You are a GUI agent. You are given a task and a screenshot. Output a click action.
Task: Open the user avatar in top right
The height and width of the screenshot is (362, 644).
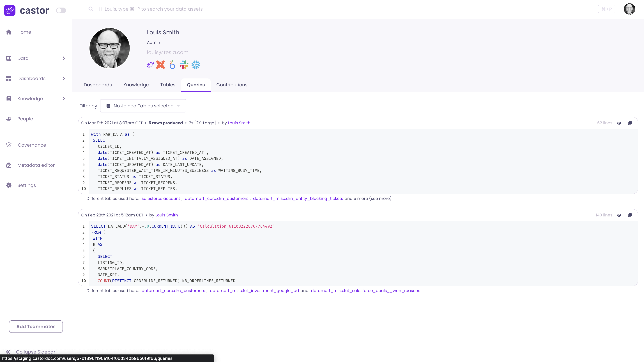(x=629, y=9)
